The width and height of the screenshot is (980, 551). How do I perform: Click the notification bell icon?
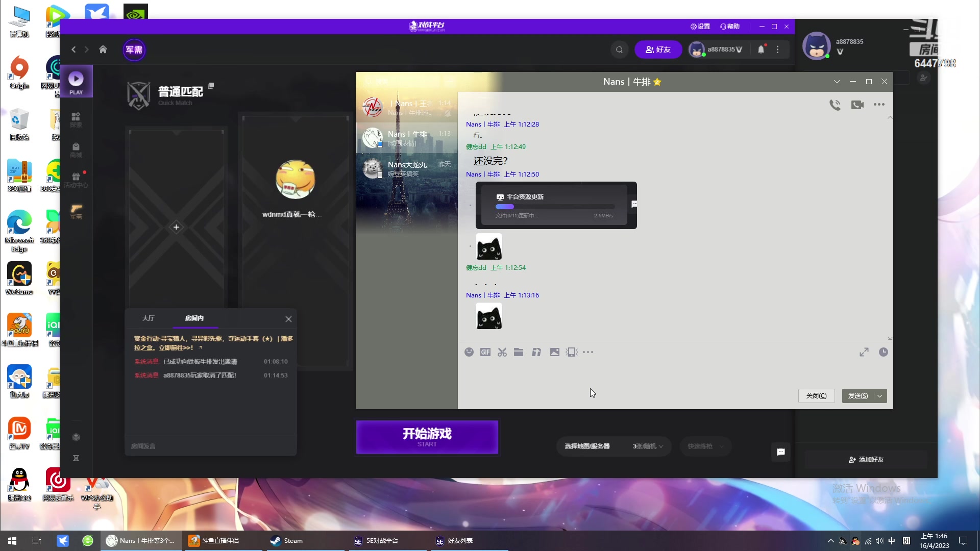pos(761,49)
